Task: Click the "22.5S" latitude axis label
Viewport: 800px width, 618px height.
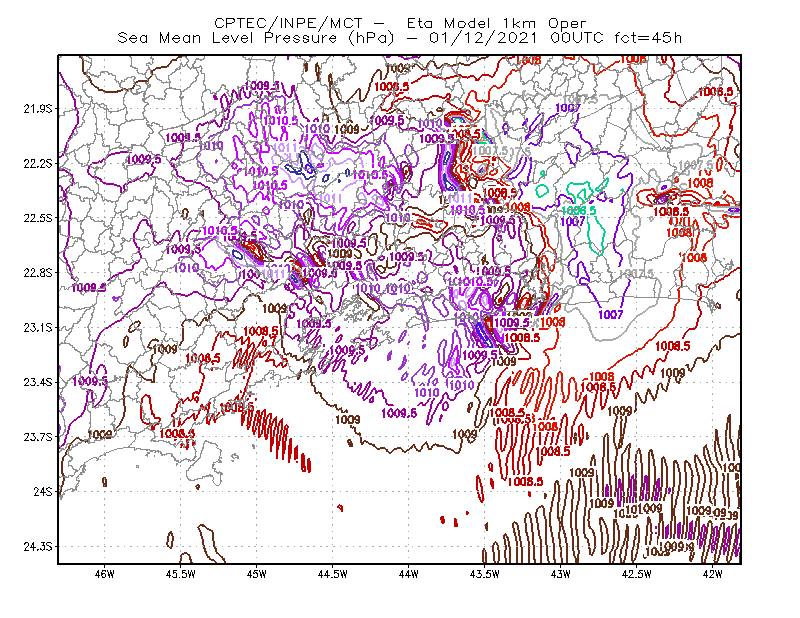Action: 38,218
